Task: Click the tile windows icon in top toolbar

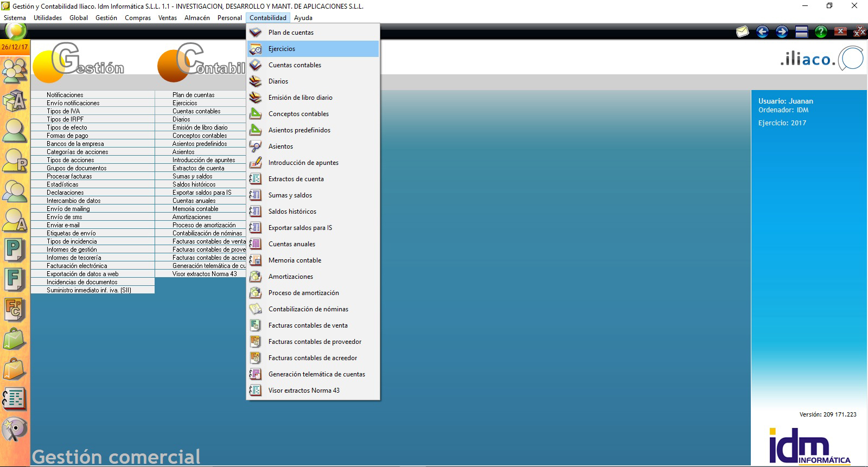Action: pyautogui.click(x=802, y=32)
